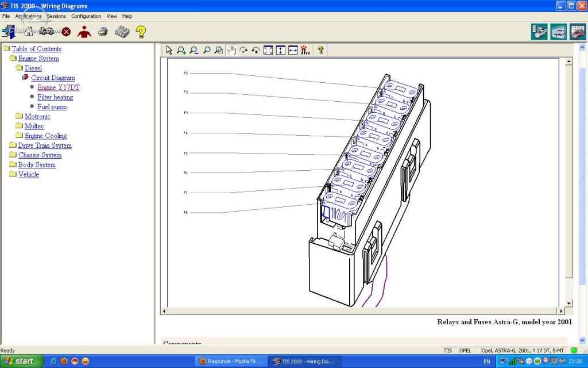
Task: Click the Table of Contents link
Action: coord(36,49)
